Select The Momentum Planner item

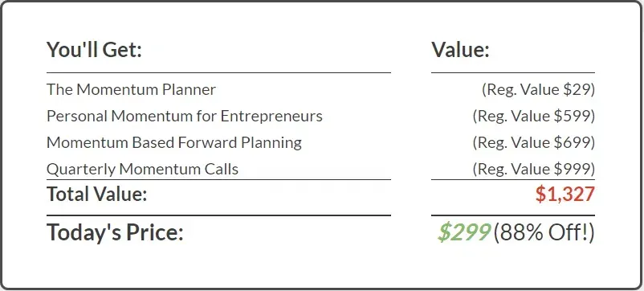(131, 89)
